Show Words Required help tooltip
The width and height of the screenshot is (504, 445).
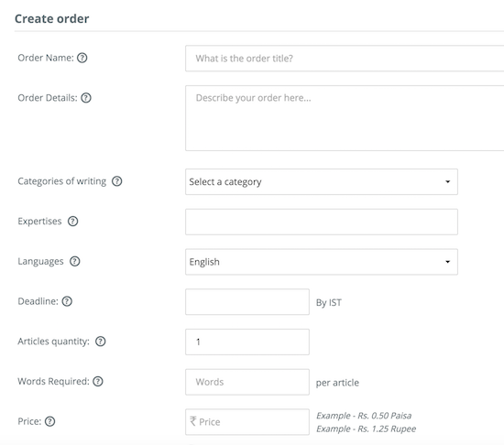pos(98,382)
